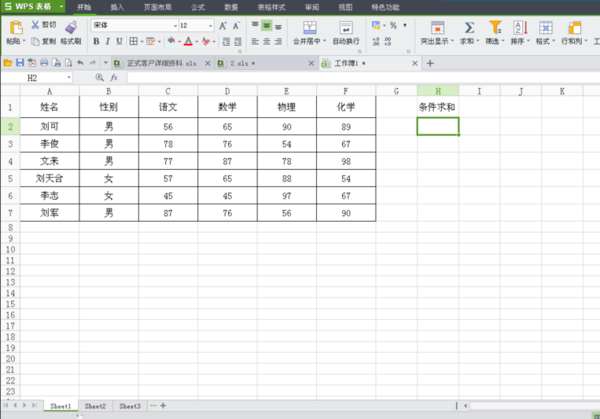Switch to the Data (数据) ribbon tab

231,7
